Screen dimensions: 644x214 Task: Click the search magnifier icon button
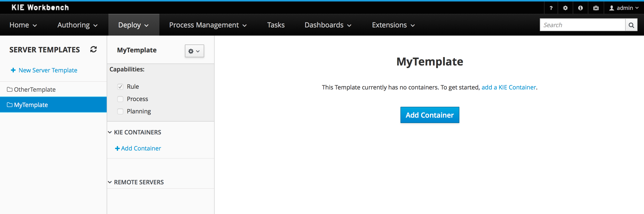[631, 25]
